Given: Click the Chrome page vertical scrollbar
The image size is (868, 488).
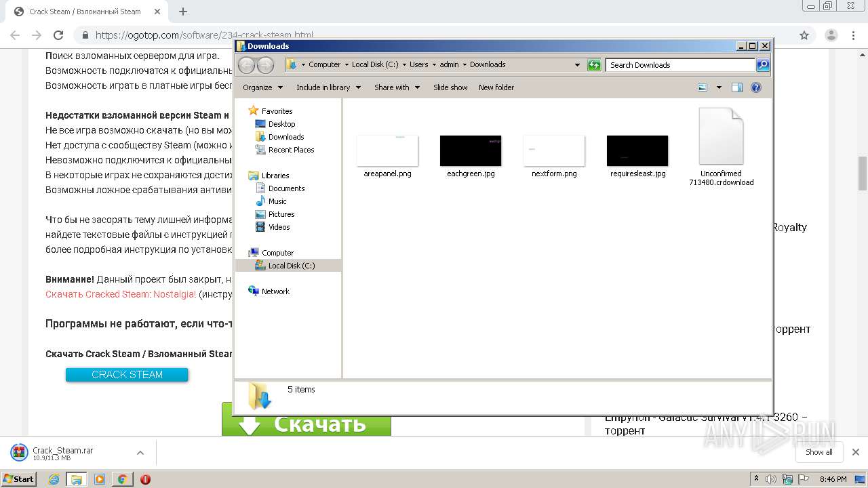Looking at the screenshot, I should 863,174.
